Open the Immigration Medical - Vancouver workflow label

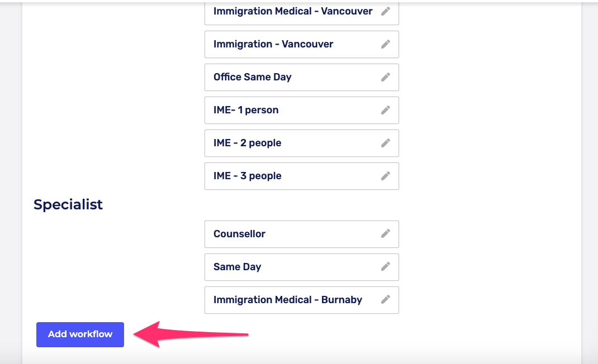click(292, 11)
